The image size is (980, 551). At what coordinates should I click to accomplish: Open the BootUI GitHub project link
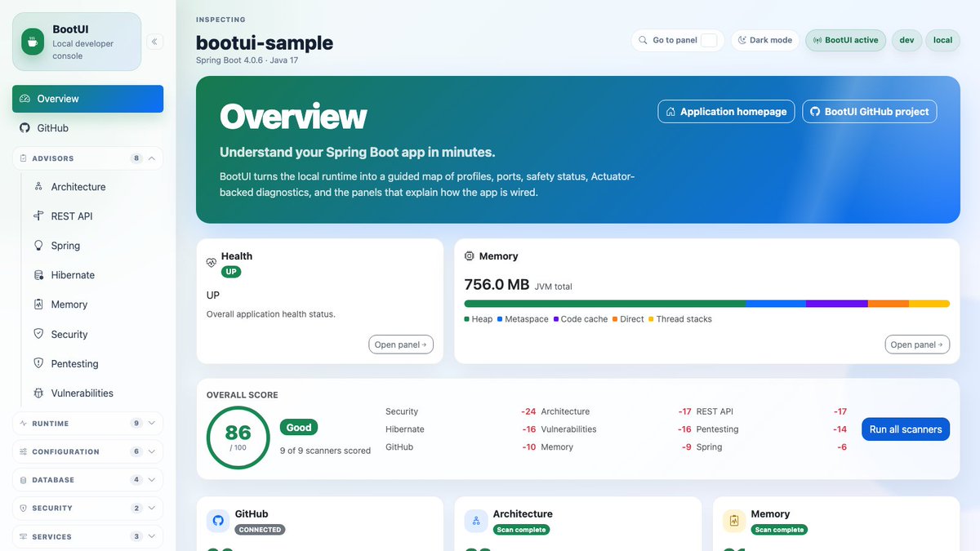tap(869, 112)
